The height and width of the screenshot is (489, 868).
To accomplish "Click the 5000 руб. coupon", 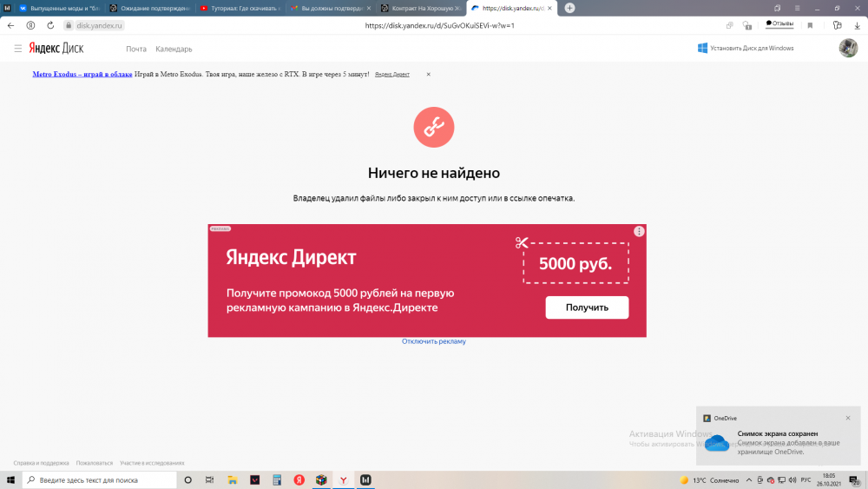I will point(575,263).
